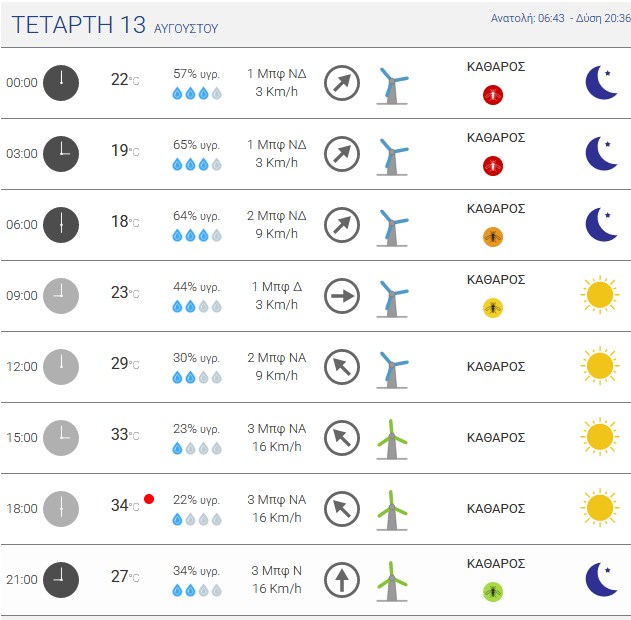Image resolution: width=631 pixels, height=620 pixels.
Task: Click the 2 Μπφ ΝΔ wind text
Action: tap(276, 216)
